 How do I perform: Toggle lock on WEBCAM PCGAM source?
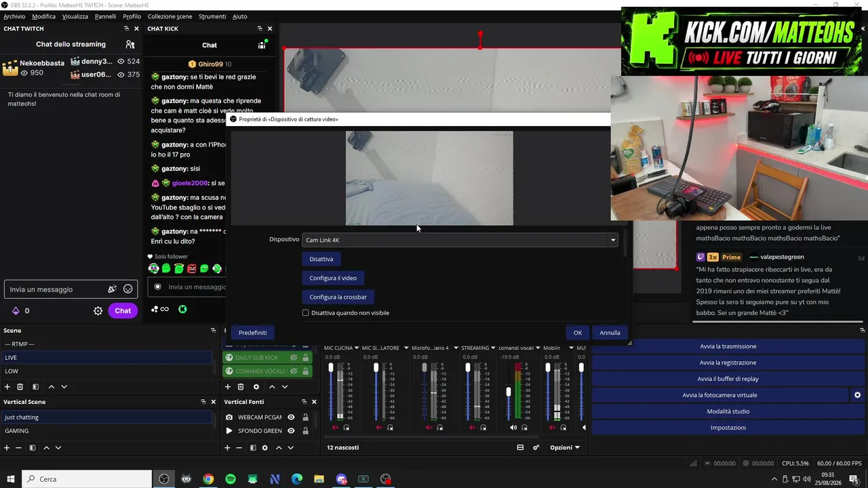click(x=305, y=418)
